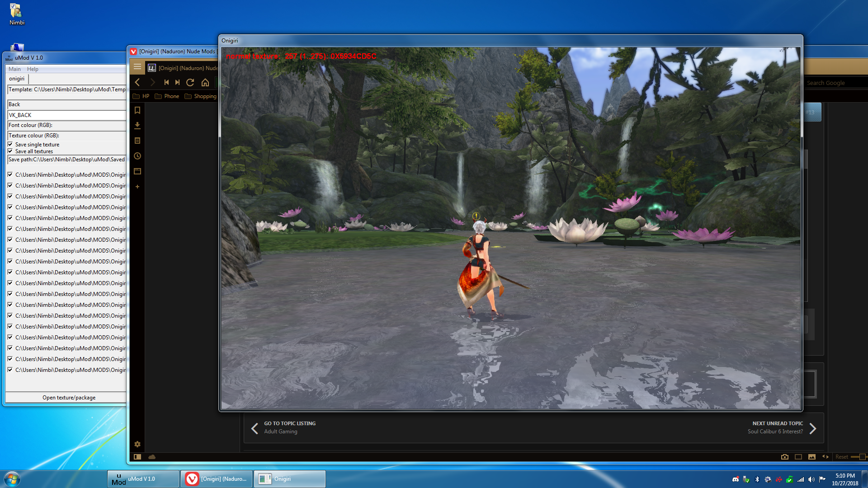Toggle image loading icon in Vivaldi status bar
The image size is (868, 488).
click(x=812, y=457)
